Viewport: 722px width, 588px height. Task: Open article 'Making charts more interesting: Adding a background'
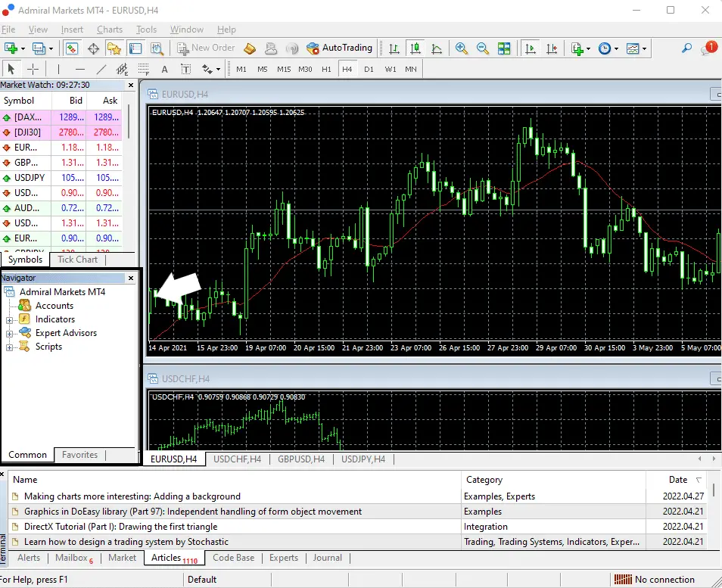coord(132,496)
